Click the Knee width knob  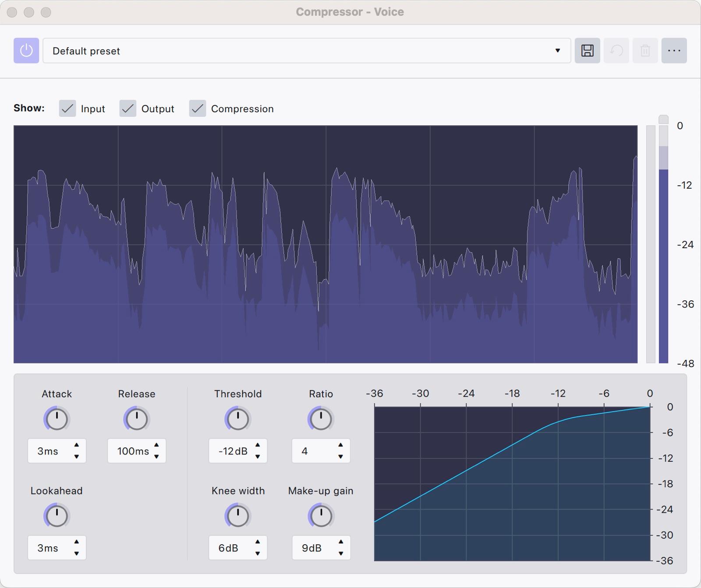tap(237, 516)
